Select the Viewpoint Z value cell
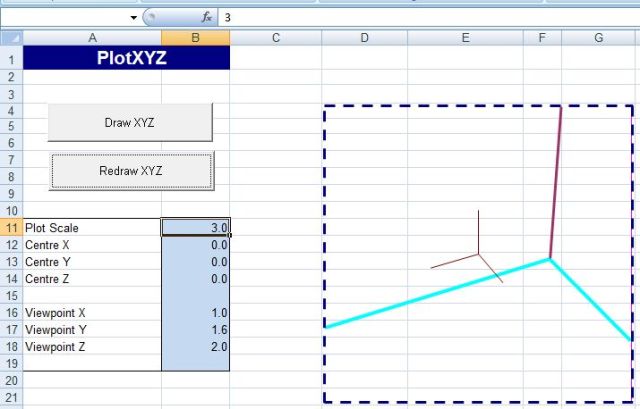The width and height of the screenshot is (640, 409). click(195, 347)
